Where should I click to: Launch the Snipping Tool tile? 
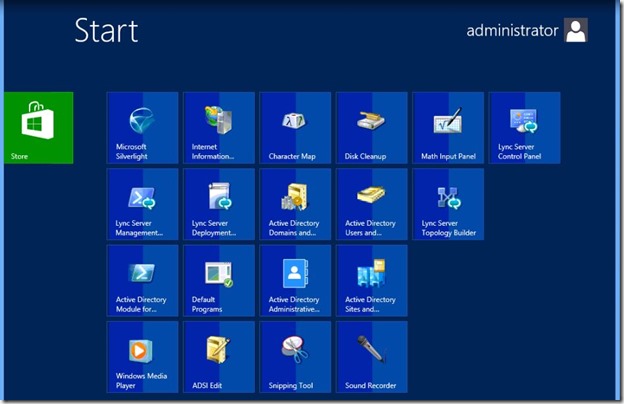pos(295,357)
